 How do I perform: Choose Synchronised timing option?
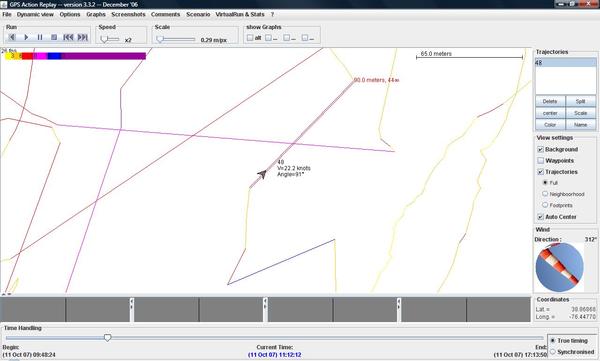[x=553, y=351]
